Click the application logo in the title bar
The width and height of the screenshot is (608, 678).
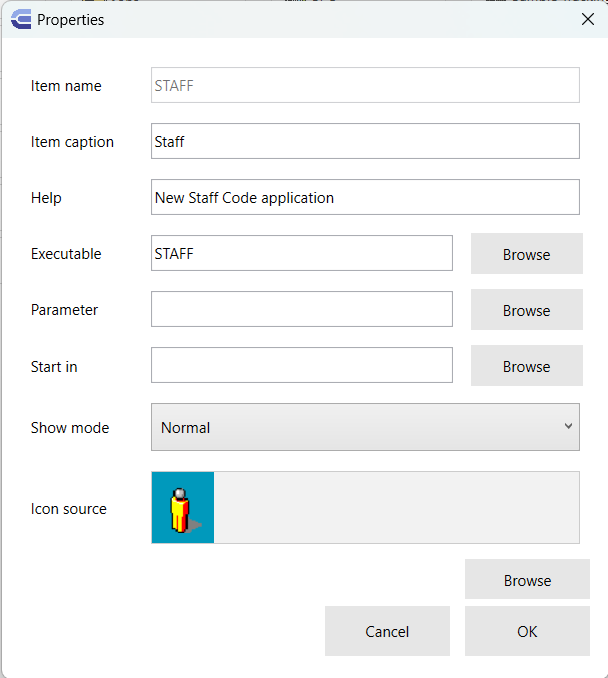pyautogui.click(x=20, y=19)
